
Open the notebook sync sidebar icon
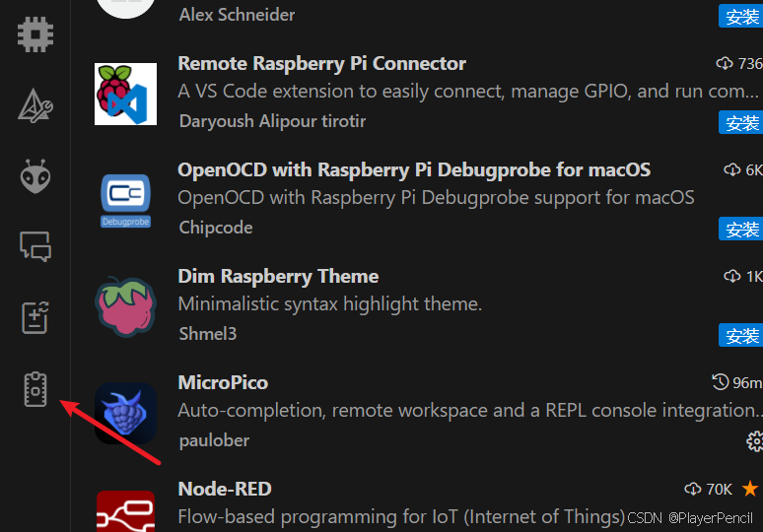[35, 317]
